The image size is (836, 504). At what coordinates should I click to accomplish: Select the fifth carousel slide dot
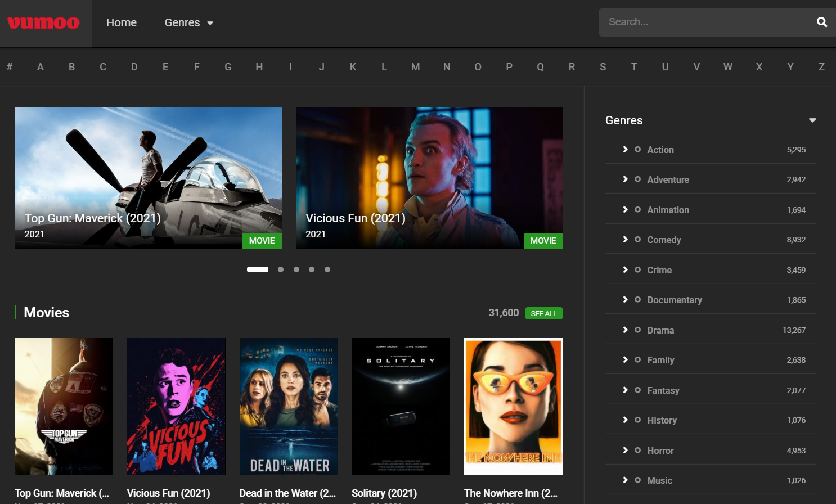pos(327,269)
